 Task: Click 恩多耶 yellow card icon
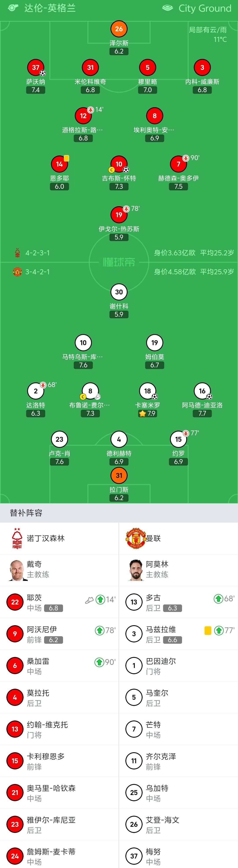(x=67, y=158)
